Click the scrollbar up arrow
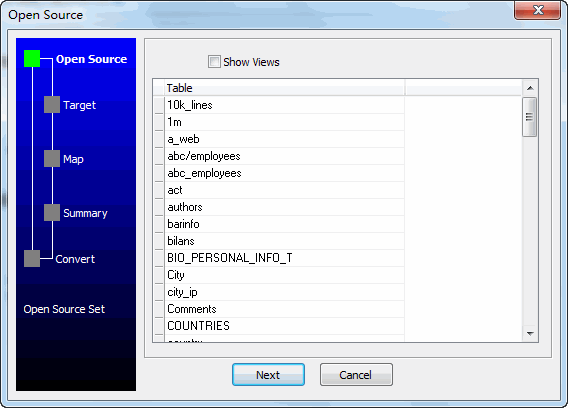Viewport: 568px width, 408px height. [530, 88]
